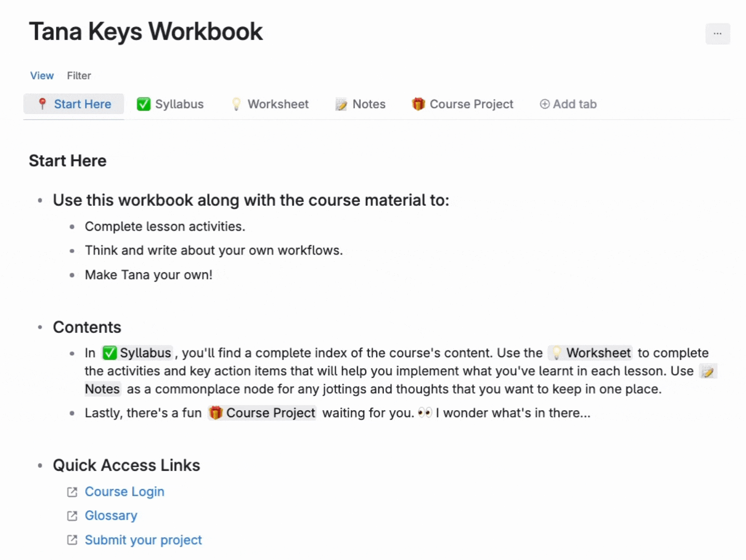This screenshot has width=746, height=560.
Task: Open the Filter options
Action: (x=79, y=76)
